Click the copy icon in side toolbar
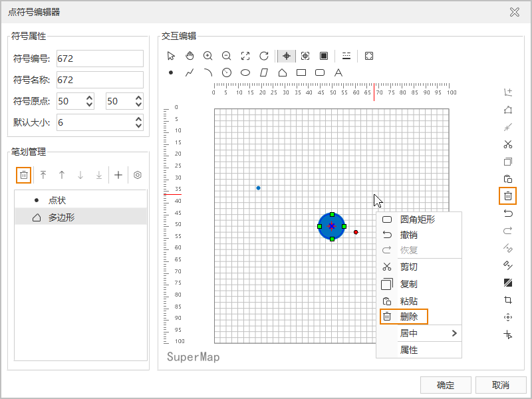The image size is (532, 399). click(x=508, y=162)
